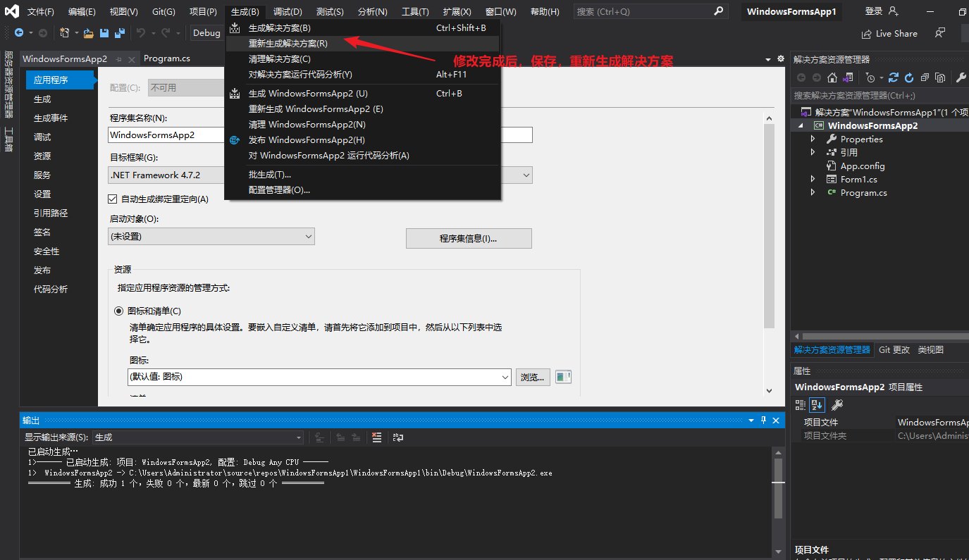
Task: Select the 生成事件 settings page
Action: point(51,118)
